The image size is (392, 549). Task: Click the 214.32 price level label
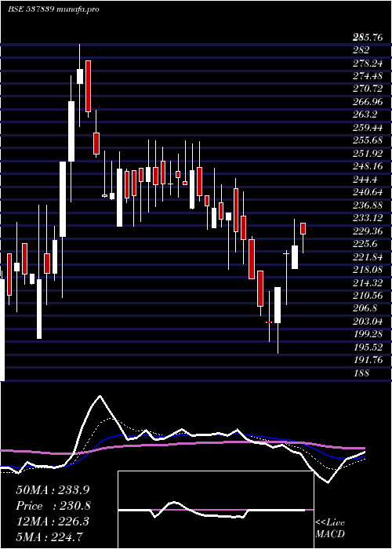368,283
